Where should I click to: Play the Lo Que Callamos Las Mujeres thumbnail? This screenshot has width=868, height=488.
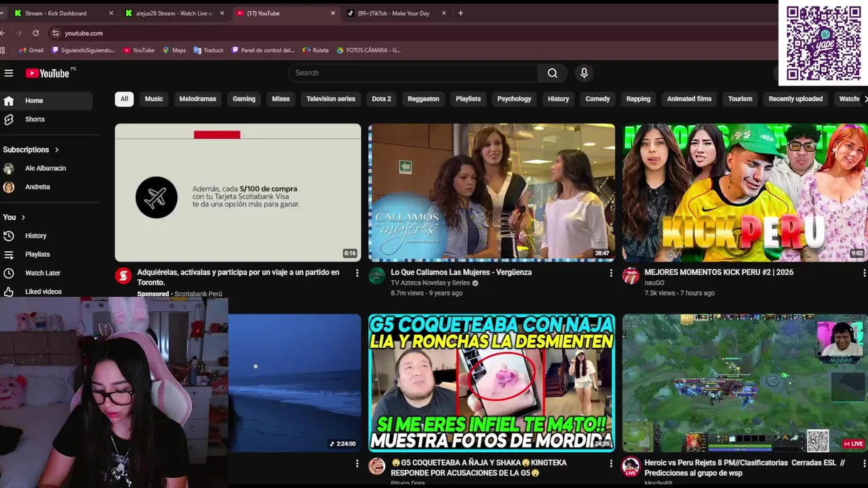492,192
